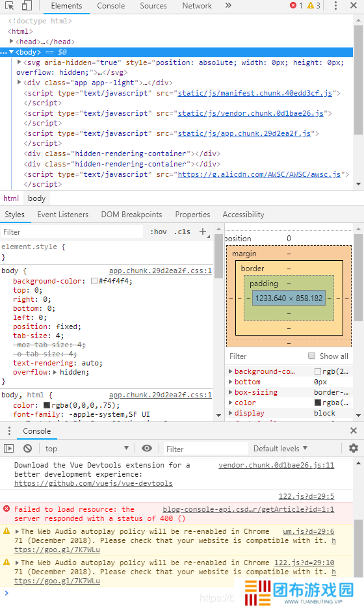Open the Accessibility tab
Viewport: 364px width, 610px height.
(243, 215)
